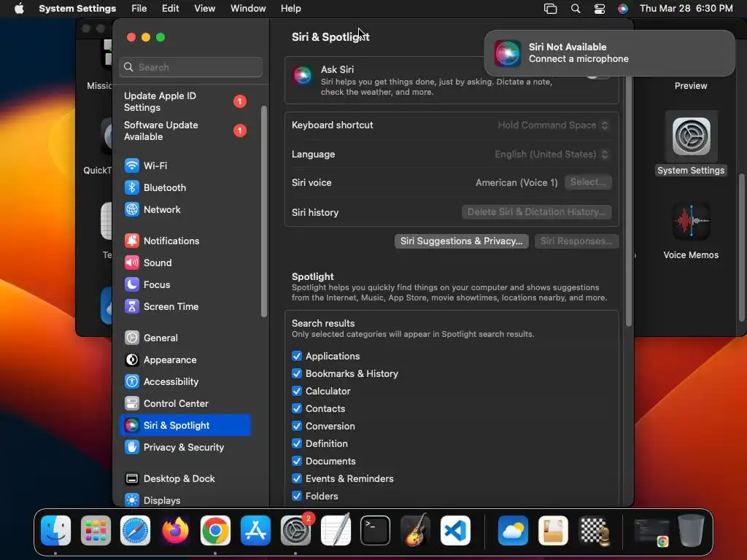Launch Google Chrome from the Dock

[x=215, y=531]
